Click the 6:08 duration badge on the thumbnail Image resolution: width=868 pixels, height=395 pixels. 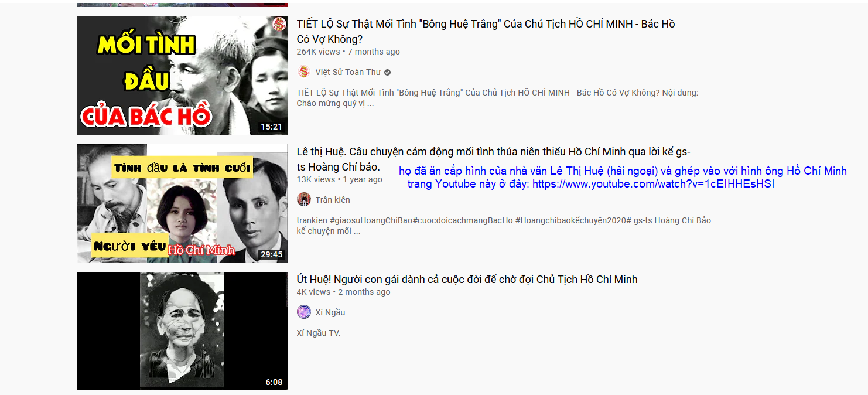274,382
